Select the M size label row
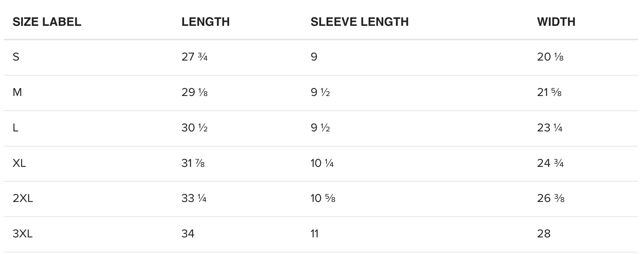This screenshot has height=254, width=644. [x=321, y=93]
